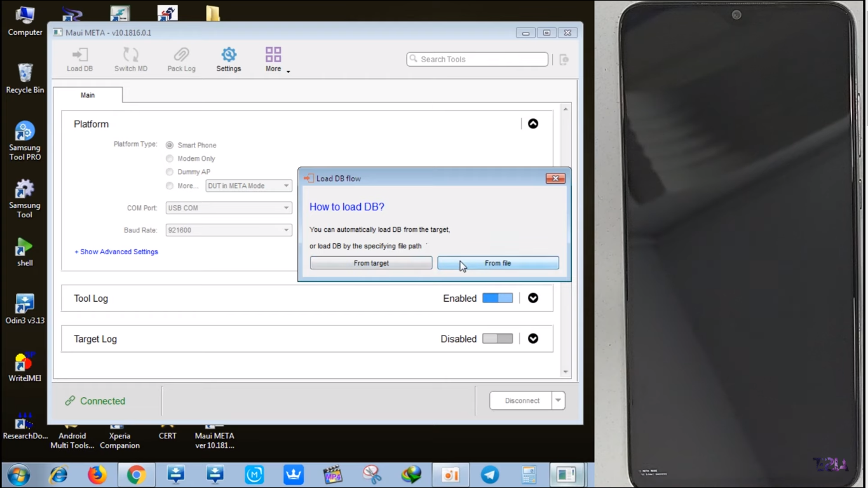
Task: Expand the Tool Log section
Action: [x=533, y=298]
